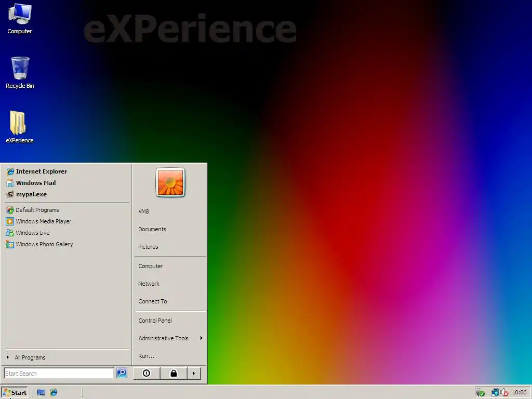Click the power button in the Start menu
The height and width of the screenshot is (399, 532).
146,373
